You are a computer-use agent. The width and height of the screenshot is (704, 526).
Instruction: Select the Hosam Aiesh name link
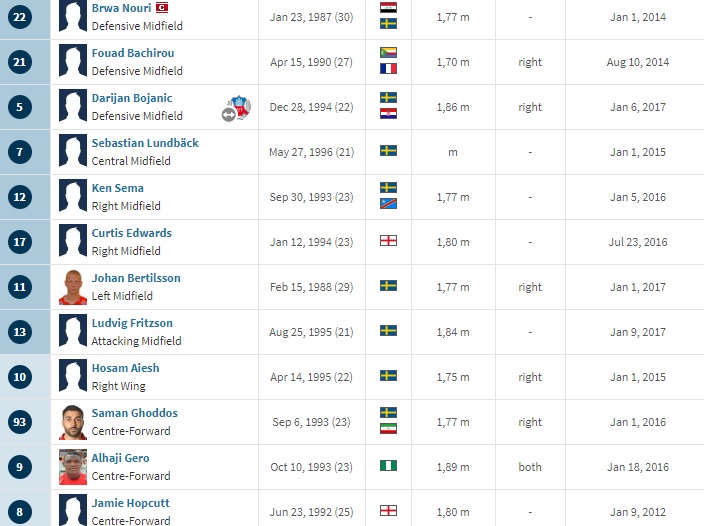126,368
